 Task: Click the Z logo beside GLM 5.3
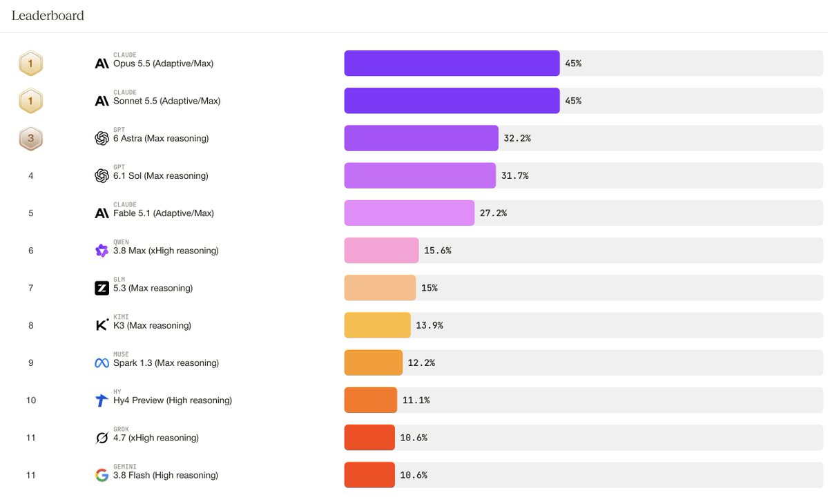point(102,288)
